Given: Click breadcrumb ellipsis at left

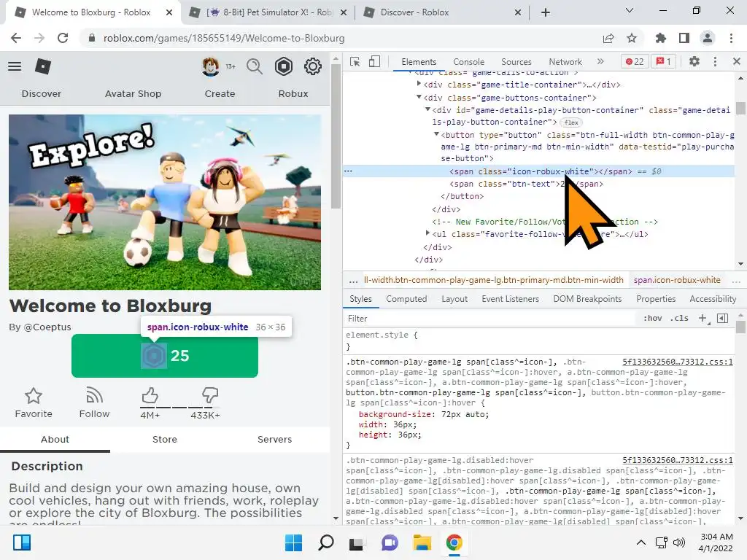Looking at the screenshot, I should [x=353, y=281].
